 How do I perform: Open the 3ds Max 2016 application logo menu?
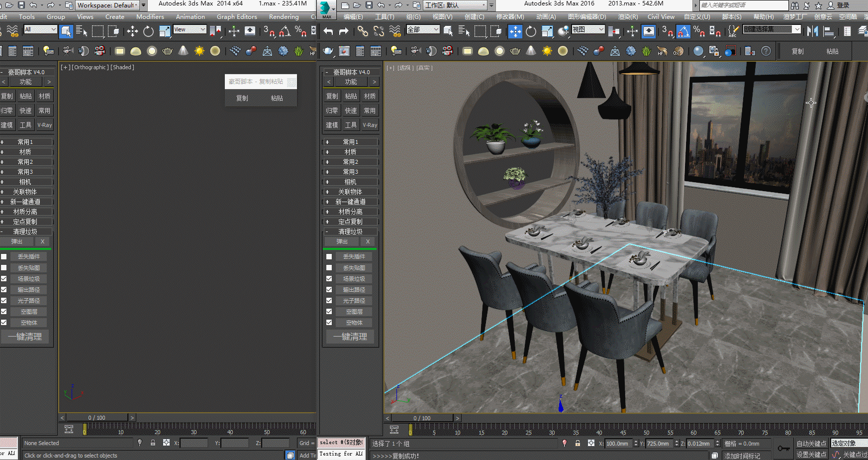tap(326, 9)
